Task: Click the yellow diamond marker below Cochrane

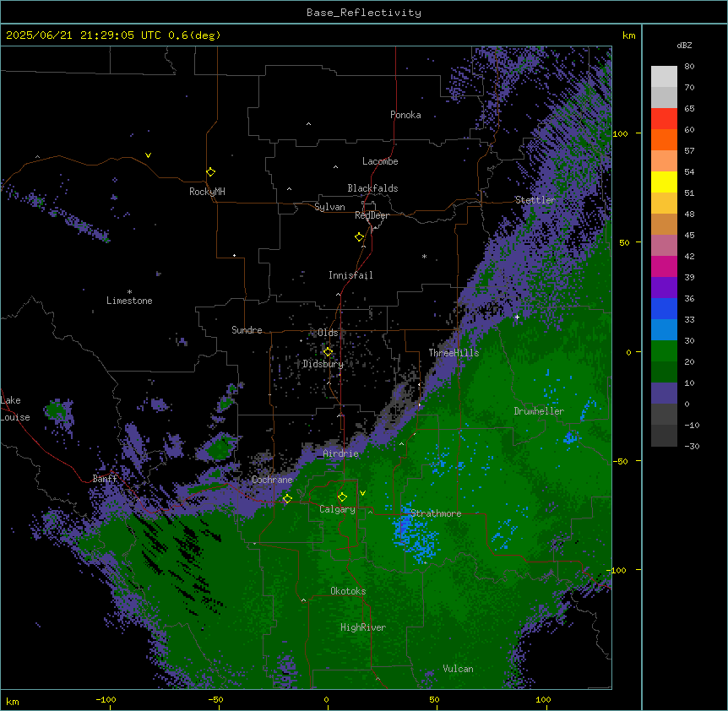Action: pos(287,499)
